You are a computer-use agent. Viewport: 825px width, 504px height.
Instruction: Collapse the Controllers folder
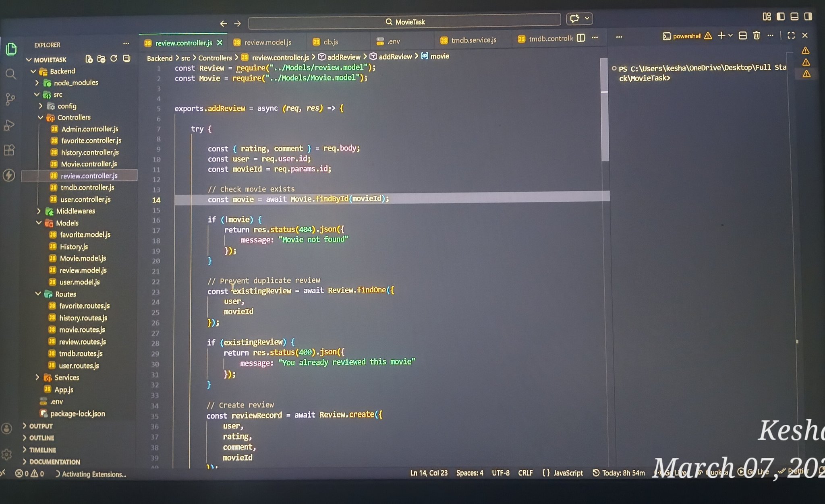click(73, 118)
